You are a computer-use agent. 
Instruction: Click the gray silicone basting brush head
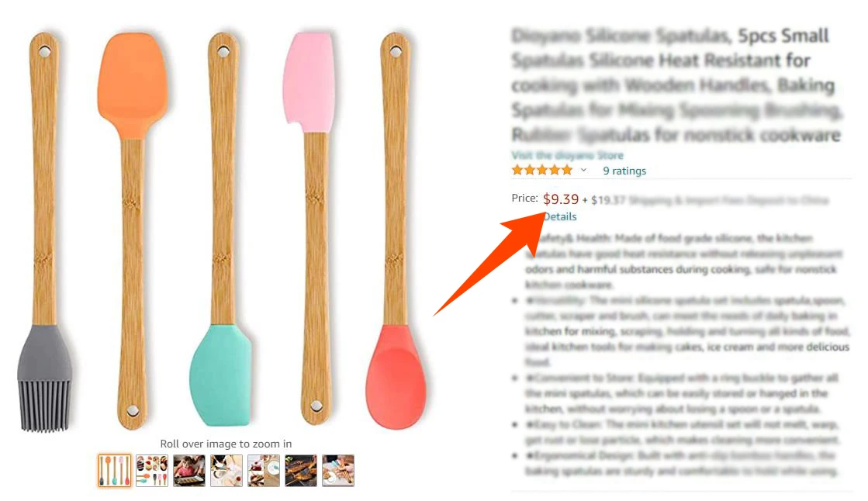[x=44, y=376]
